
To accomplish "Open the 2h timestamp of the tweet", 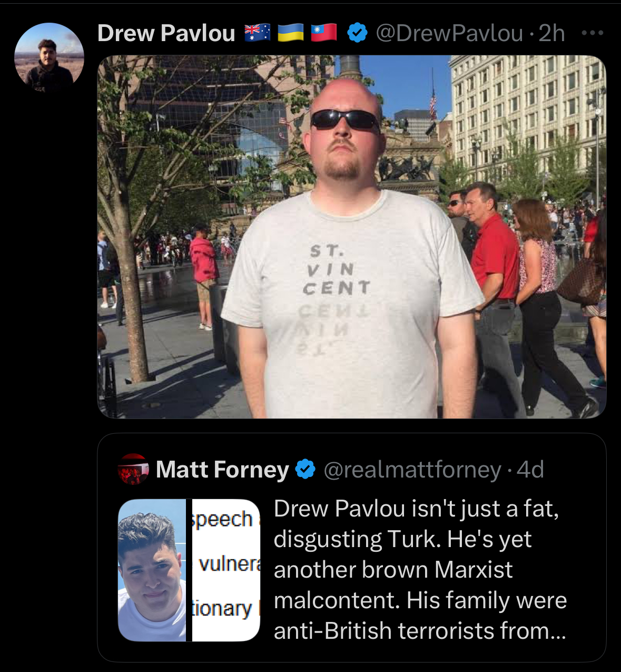I will click(x=552, y=33).
